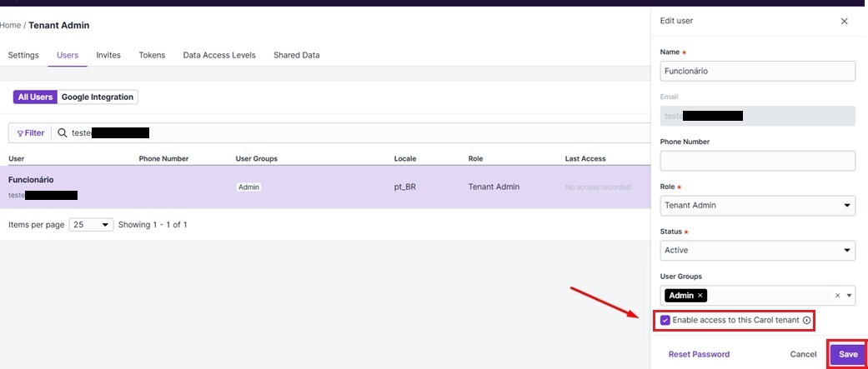868x369 pixels.
Task: Switch to the Shared Data tab
Action: point(296,55)
